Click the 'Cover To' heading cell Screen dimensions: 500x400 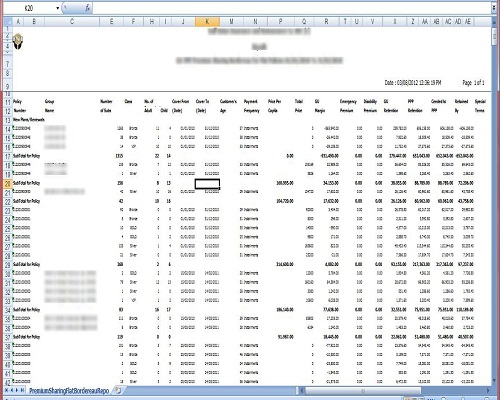pos(202,101)
